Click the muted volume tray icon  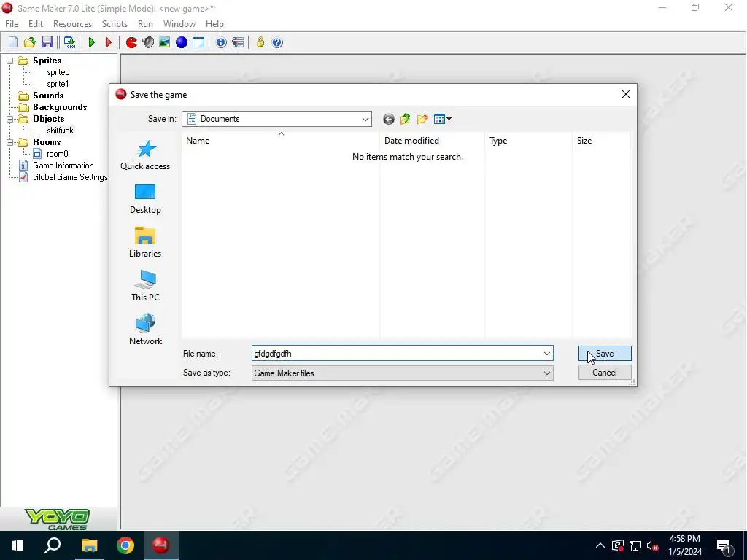[653, 545]
